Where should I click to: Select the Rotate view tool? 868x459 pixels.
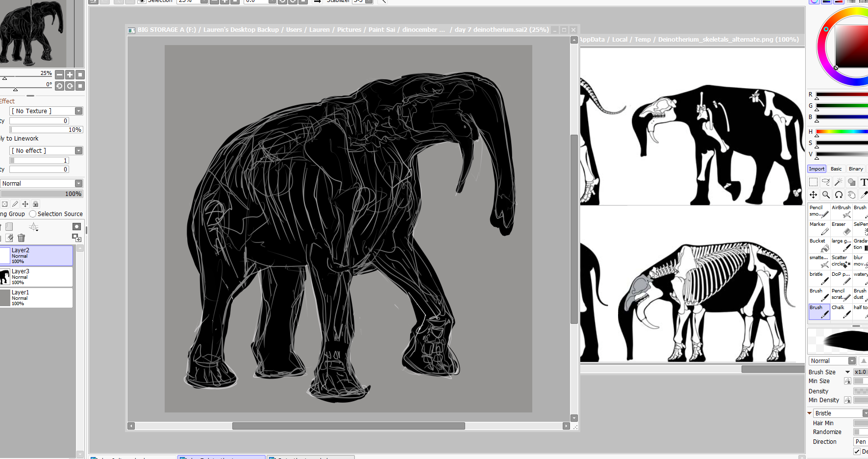(839, 195)
